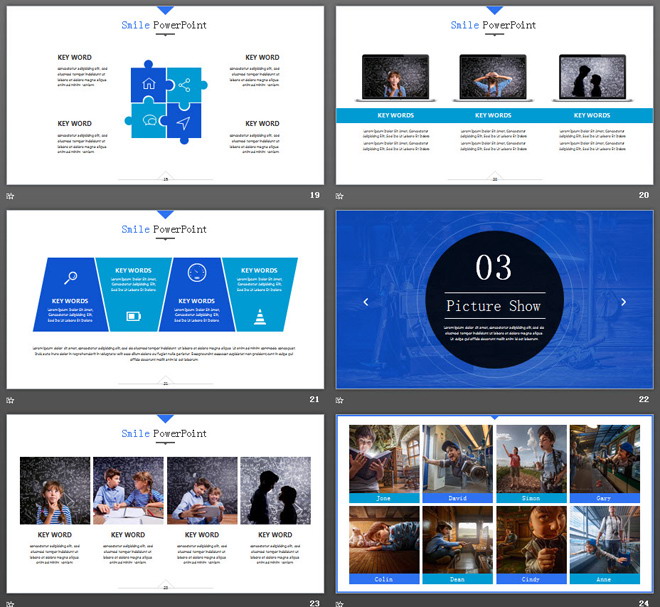Click the animation star under slide 22
Image resolution: width=660 pixels, height=607 pixels.
[339, 400]
